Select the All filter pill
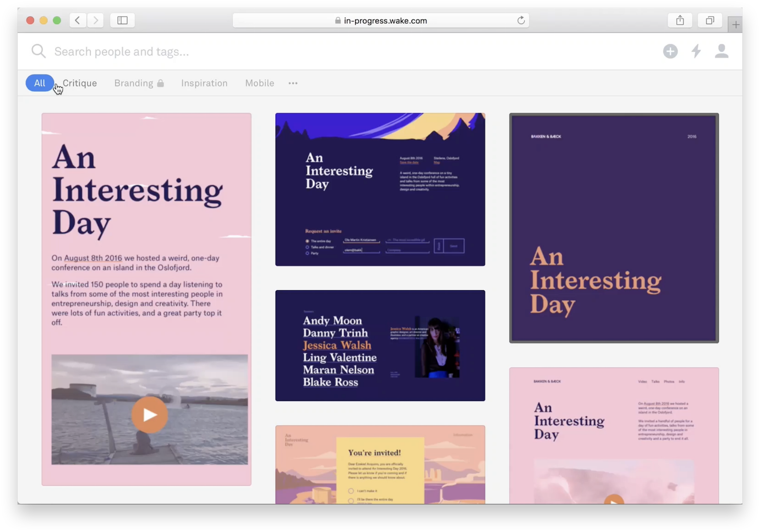This screenshot has width=760, height=532. [40, 83]
